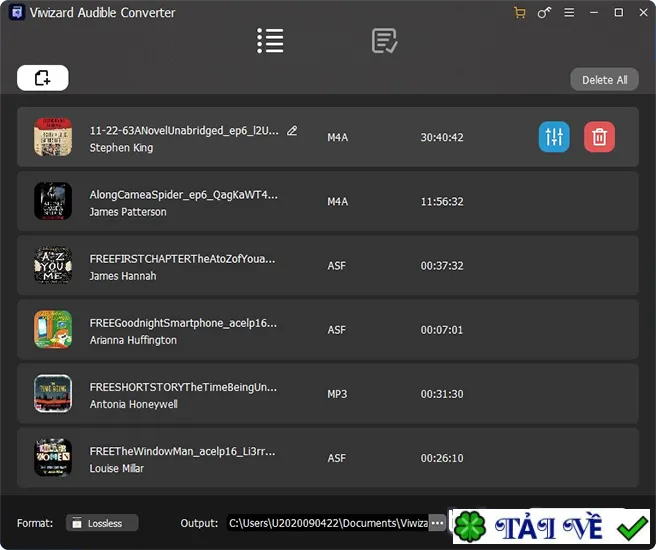Click author James Hannah
Screen dimensions: 656x550
coord(123,276)
